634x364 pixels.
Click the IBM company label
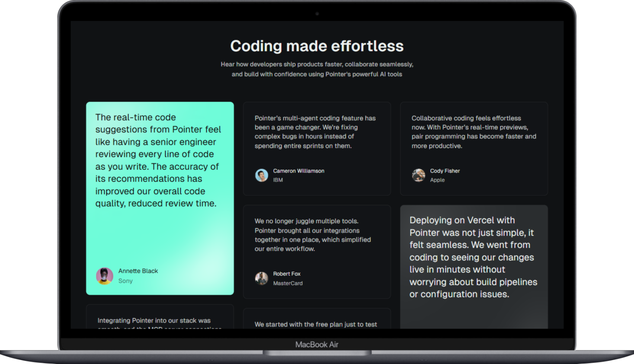click(x=278, y=180)
